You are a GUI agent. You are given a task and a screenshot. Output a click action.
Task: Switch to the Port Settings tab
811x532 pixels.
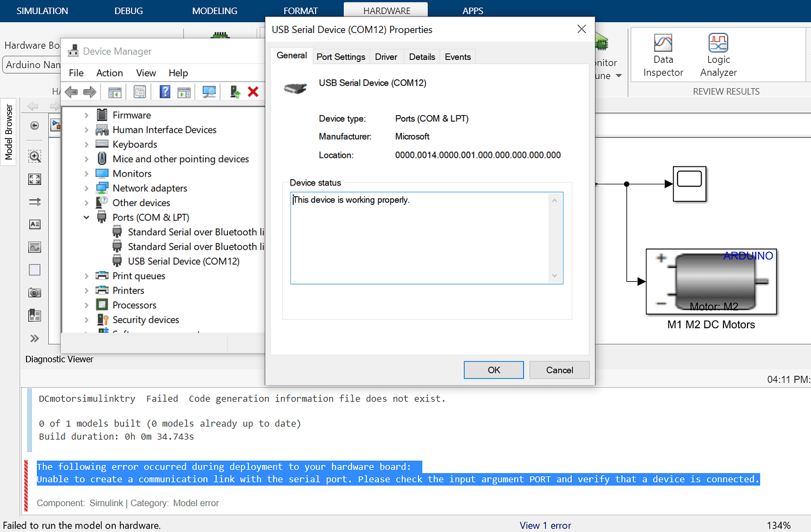pyautogui.click(x=341, y=56)
